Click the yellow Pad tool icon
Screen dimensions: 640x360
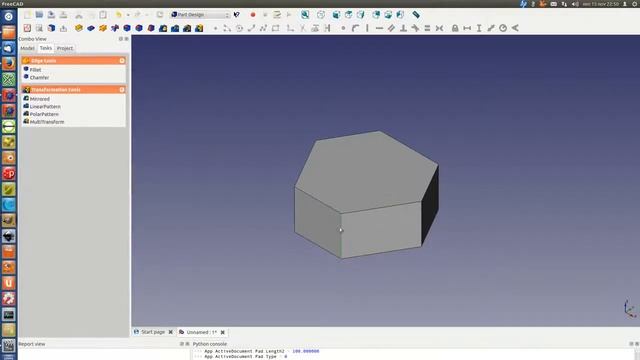pos(79,28)
